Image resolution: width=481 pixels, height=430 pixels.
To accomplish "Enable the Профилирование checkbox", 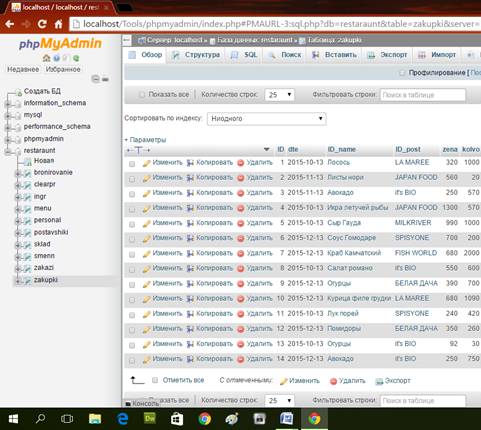I will pos(402,73).
